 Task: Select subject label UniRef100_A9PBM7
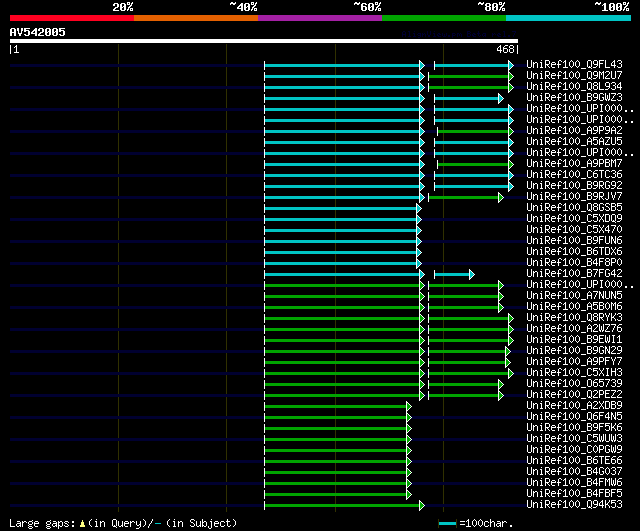coord(574,164)
